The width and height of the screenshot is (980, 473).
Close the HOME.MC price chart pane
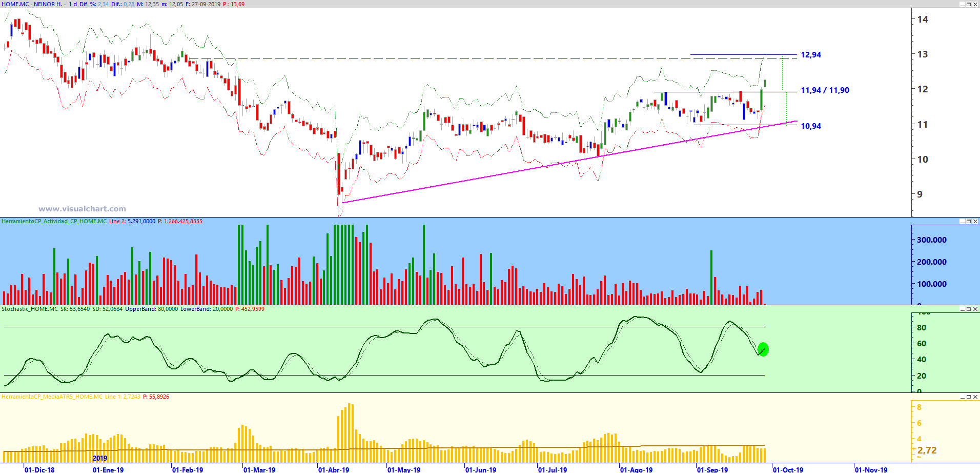tap(975, 4)
